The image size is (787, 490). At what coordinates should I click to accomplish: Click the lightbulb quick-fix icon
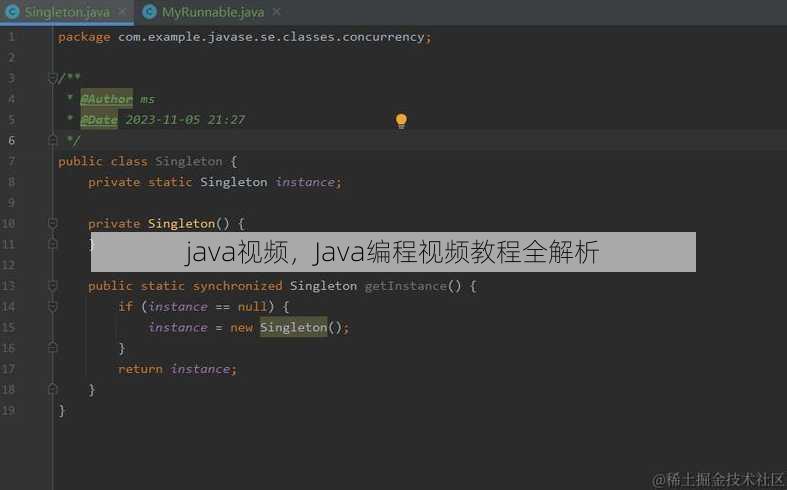(x=401, y=121)
